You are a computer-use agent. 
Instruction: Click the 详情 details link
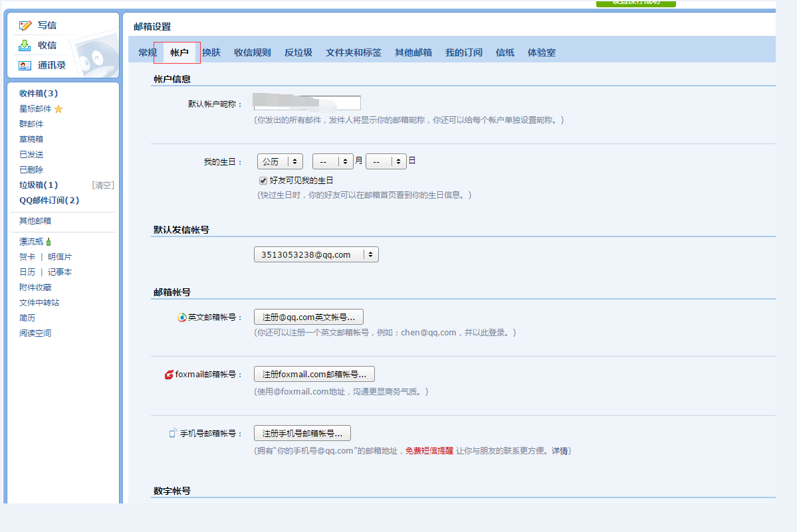tap(560, 451)
